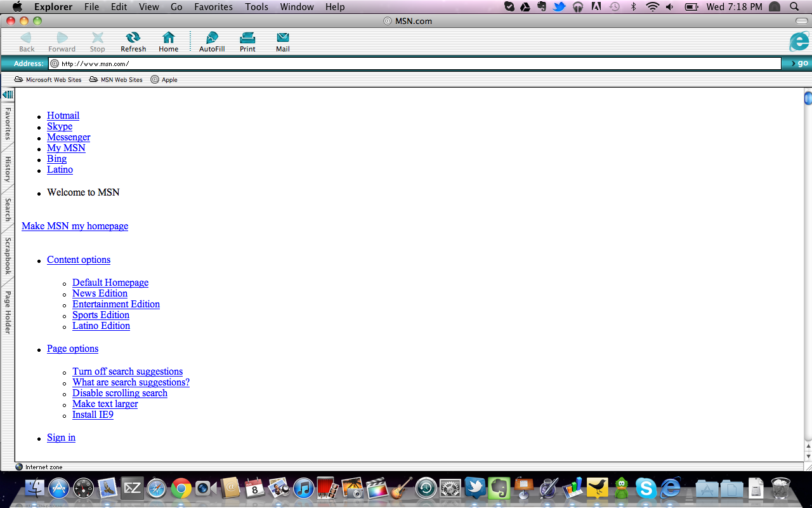Click the Internet Explorer logo at toolbar right
The image size is (812, 508).
click(x=799, y=41)
